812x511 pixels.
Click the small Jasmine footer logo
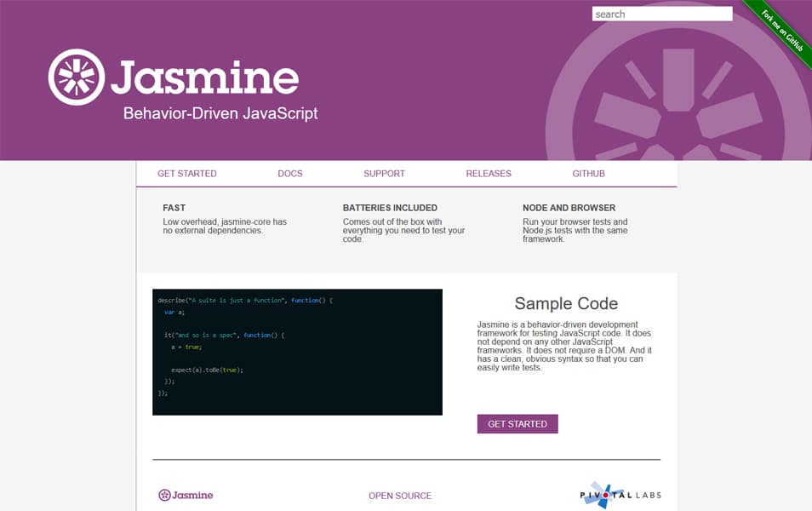coord(186,495)
